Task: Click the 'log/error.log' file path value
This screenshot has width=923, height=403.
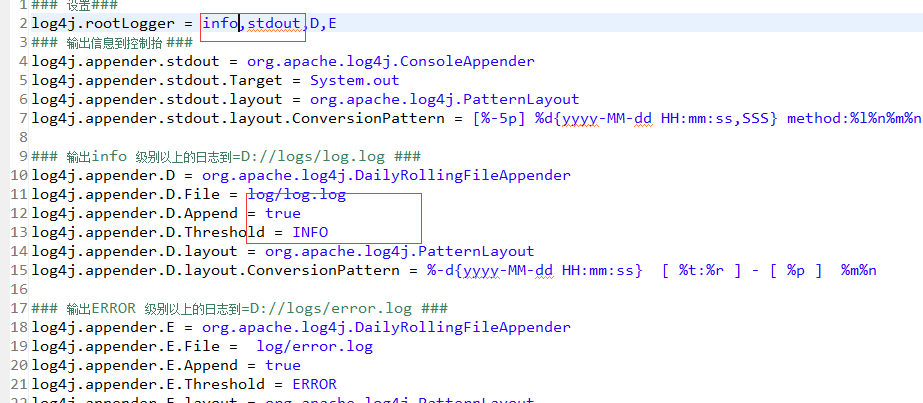Action: (x=315, y=346)
